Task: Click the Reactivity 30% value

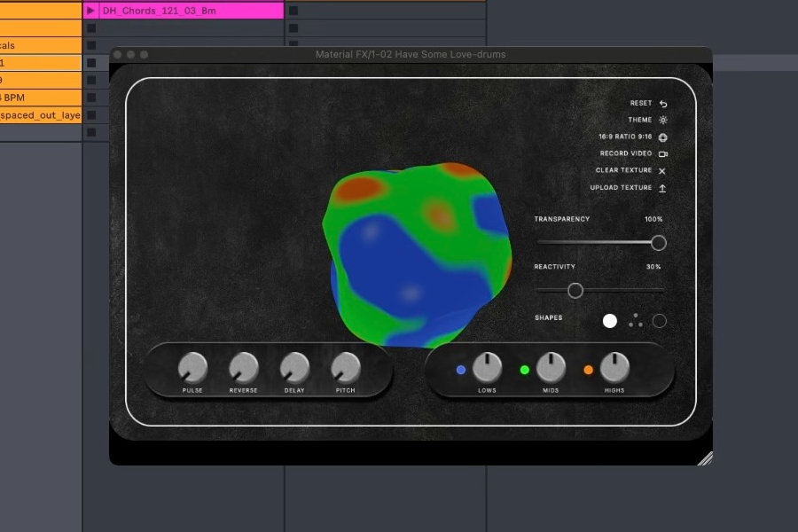Action: 653,267
